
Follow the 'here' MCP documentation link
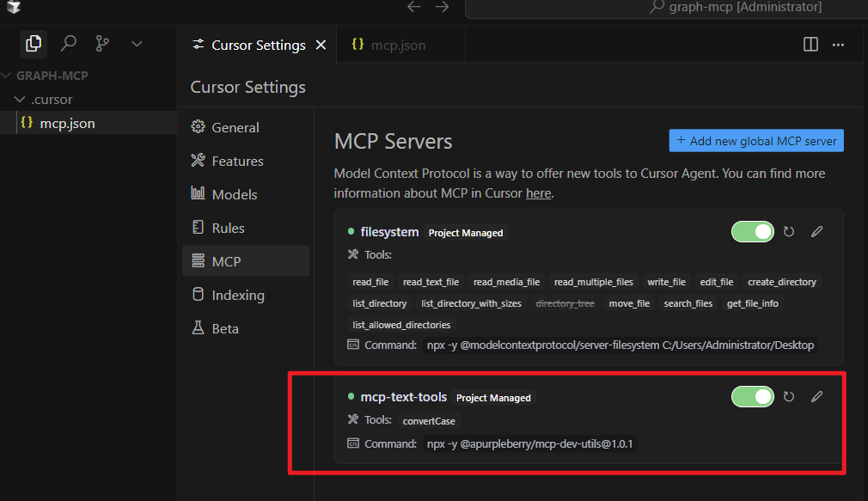click(x=538, y=193)
